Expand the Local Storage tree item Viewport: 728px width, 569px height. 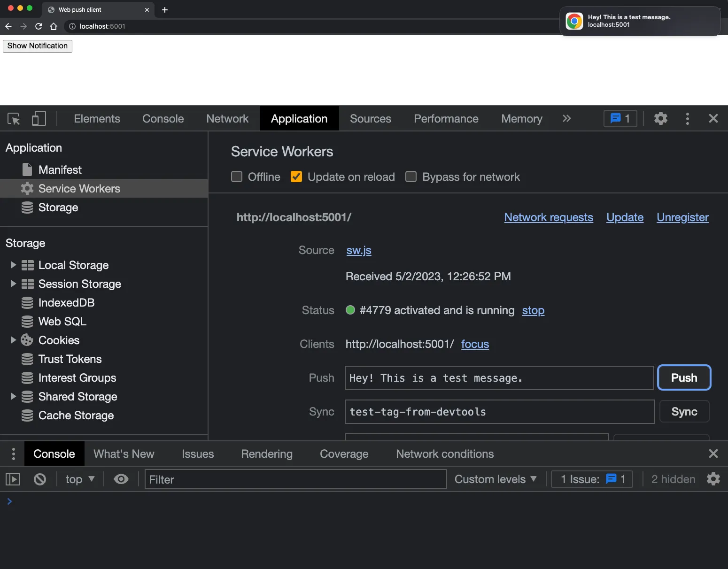coord(14,265)
